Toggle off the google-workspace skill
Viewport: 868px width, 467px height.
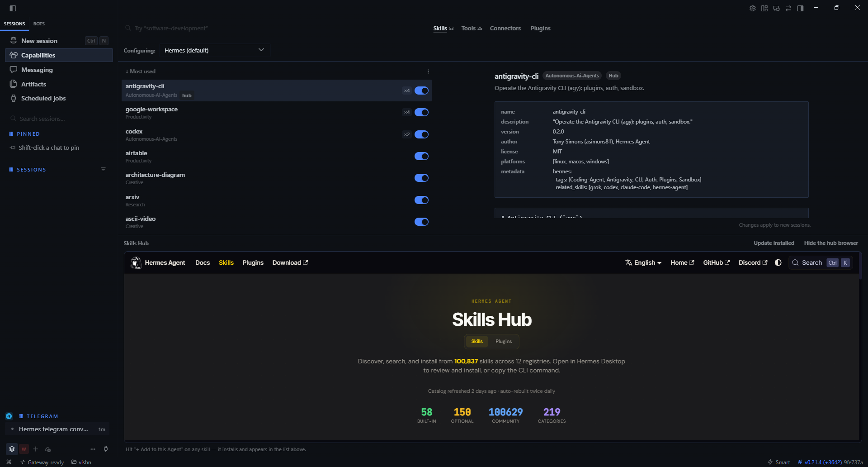[x=421, y=112]
